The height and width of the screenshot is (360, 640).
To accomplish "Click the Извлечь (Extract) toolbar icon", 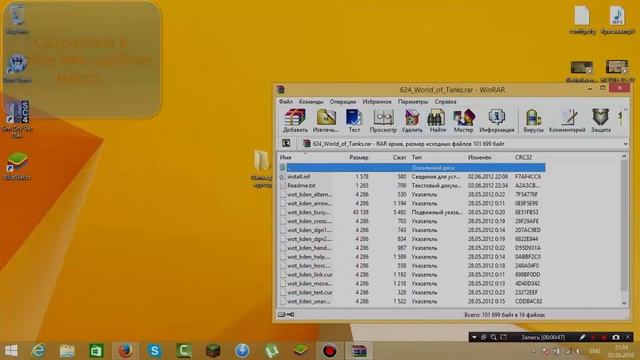I will 326,121.
